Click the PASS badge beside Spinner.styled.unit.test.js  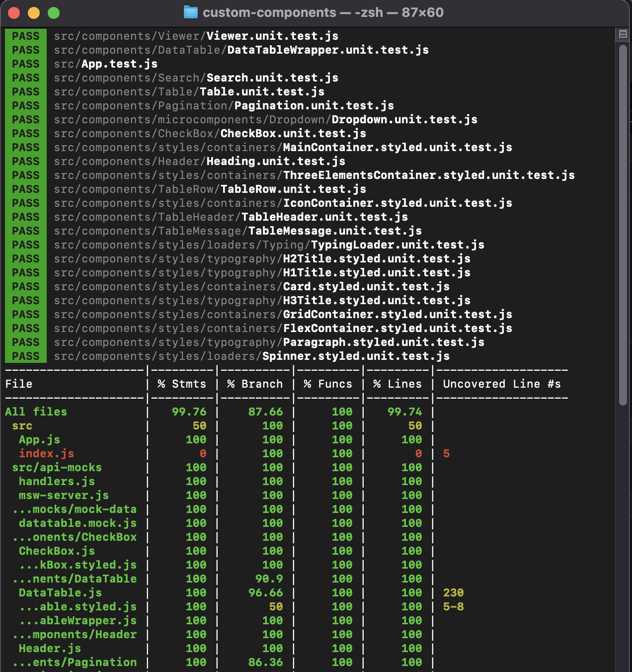(x=26, y=356)
